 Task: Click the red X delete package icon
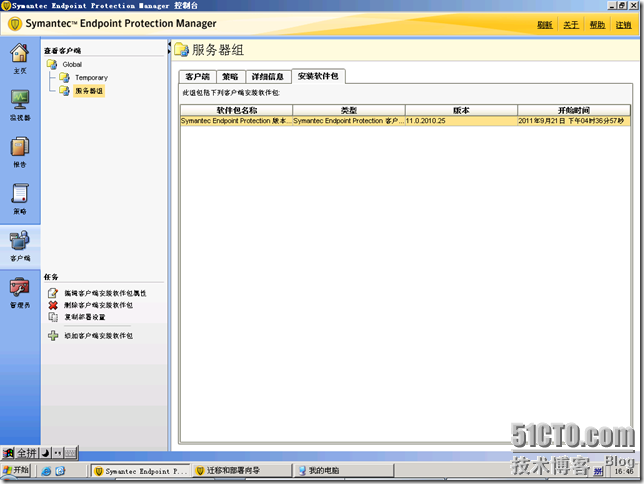coord(53,305)
